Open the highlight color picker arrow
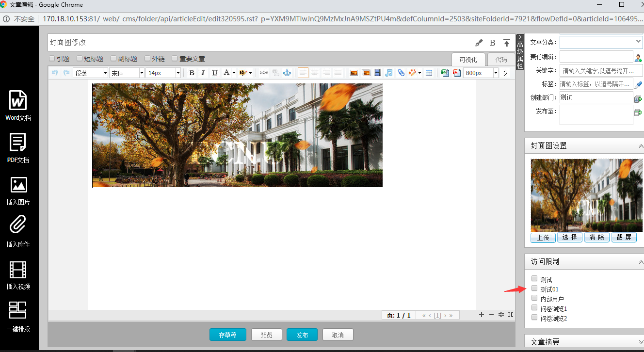644x352 pixels. 250,73
